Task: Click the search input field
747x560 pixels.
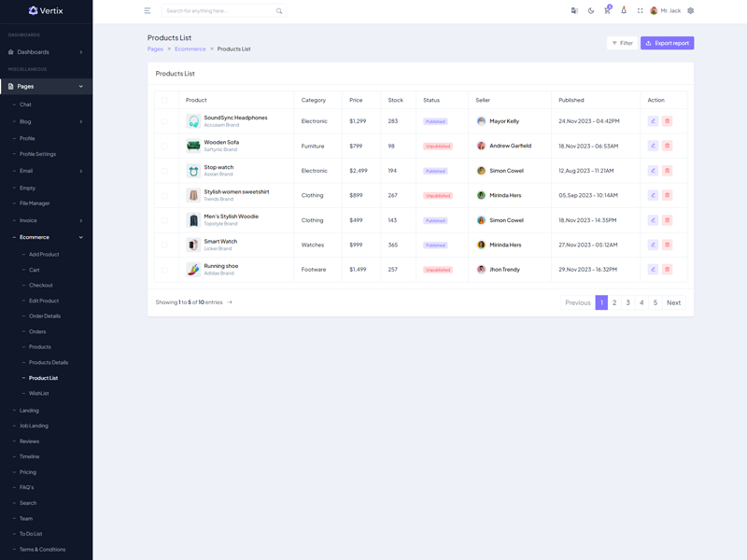Action: 219,11
